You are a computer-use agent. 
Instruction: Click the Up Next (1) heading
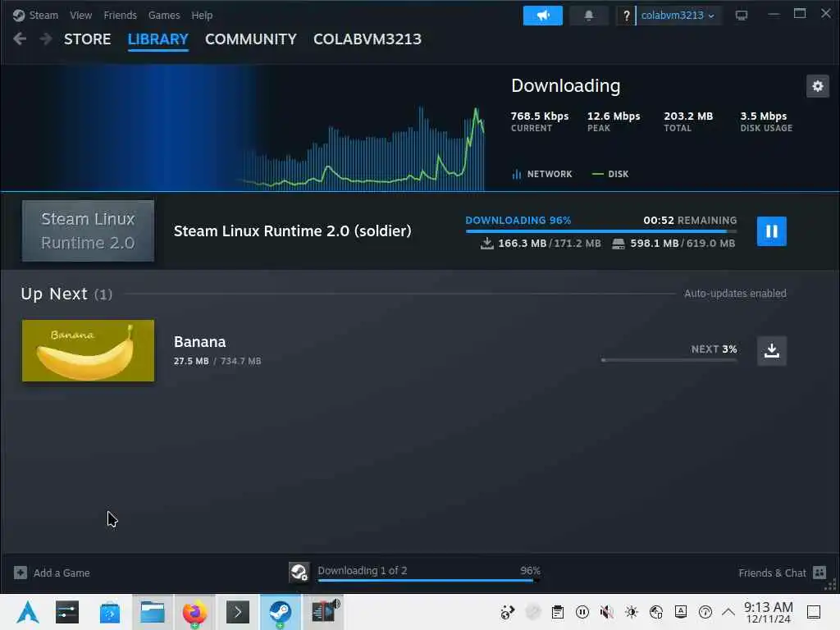pos(66,294)
